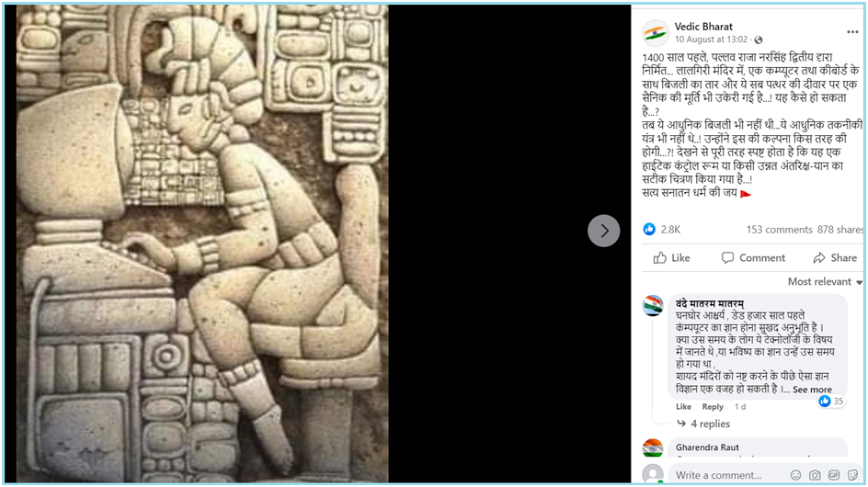Like the Vedic Bharat post
This screenshot has height=487, width=868.
click(x=672, y=258)
